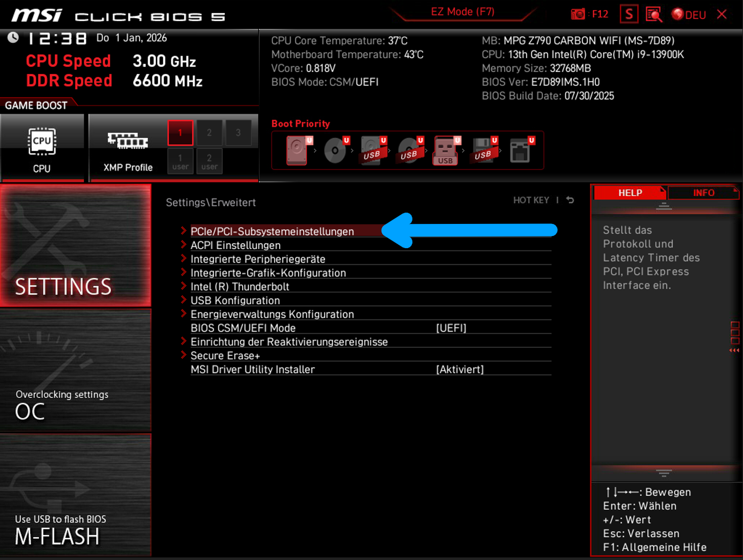Screen dimensions: 743x560
Task: Click the Boot Priority heading
Action: pos(301,124)
